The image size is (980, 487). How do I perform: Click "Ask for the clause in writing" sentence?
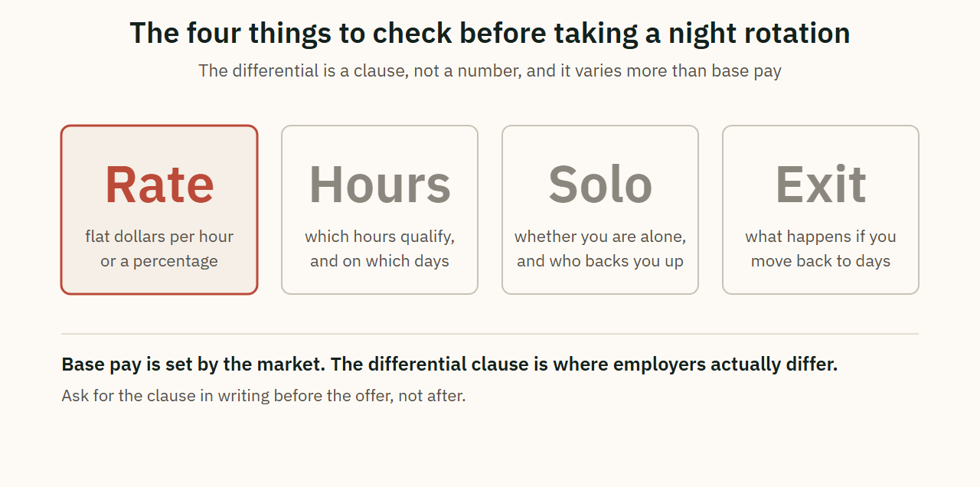click(x=263, y=396)
